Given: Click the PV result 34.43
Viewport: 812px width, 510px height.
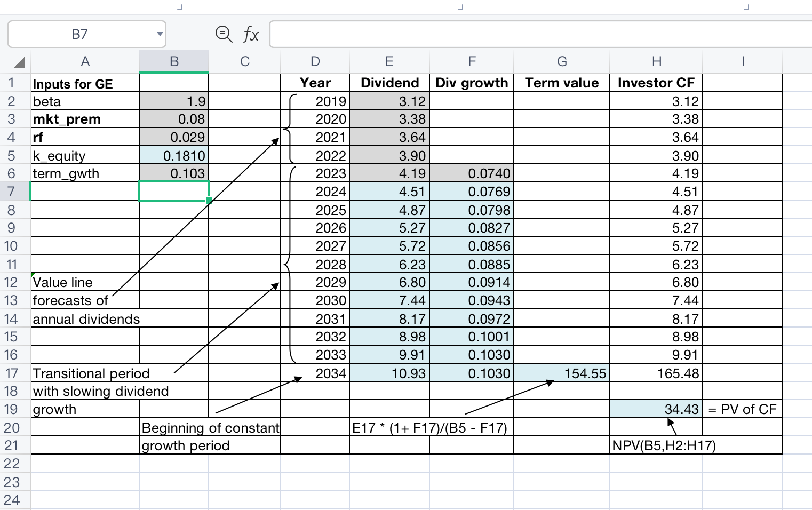Looking at the screenshot, I should [x=656, y=409].
